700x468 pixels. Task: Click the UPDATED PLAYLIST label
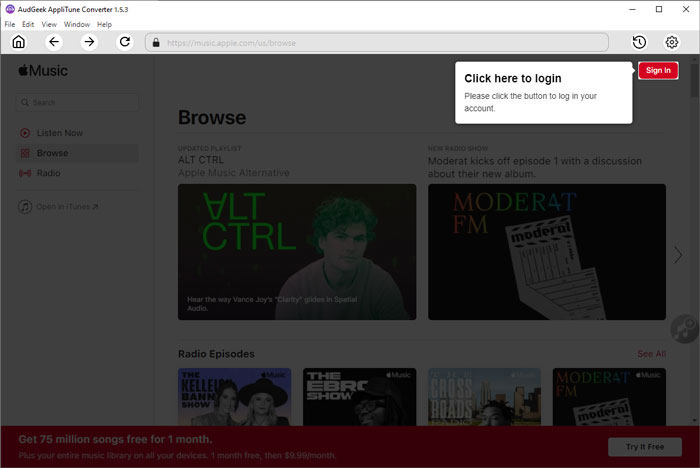pos(209,148)
